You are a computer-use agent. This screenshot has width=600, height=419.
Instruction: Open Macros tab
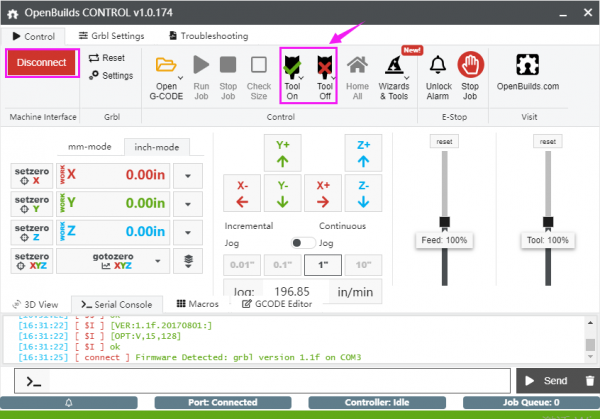(x=197, y=304)
